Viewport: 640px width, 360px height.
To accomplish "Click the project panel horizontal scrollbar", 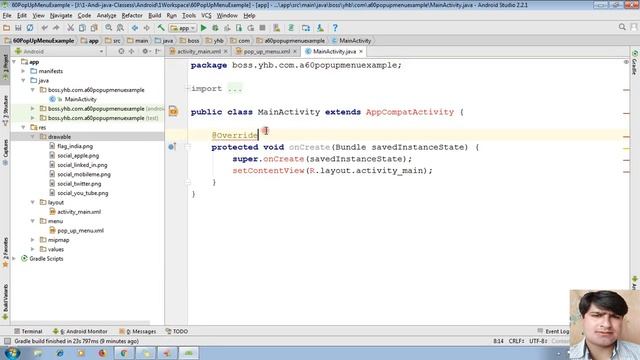I will point(80,323).
